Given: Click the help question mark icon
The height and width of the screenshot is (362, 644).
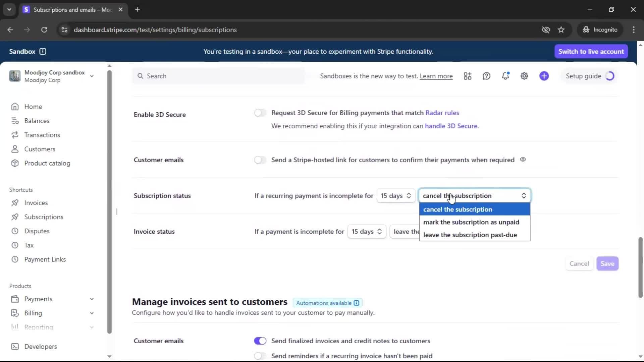Looking at the screenshot, I should [486, 76].
